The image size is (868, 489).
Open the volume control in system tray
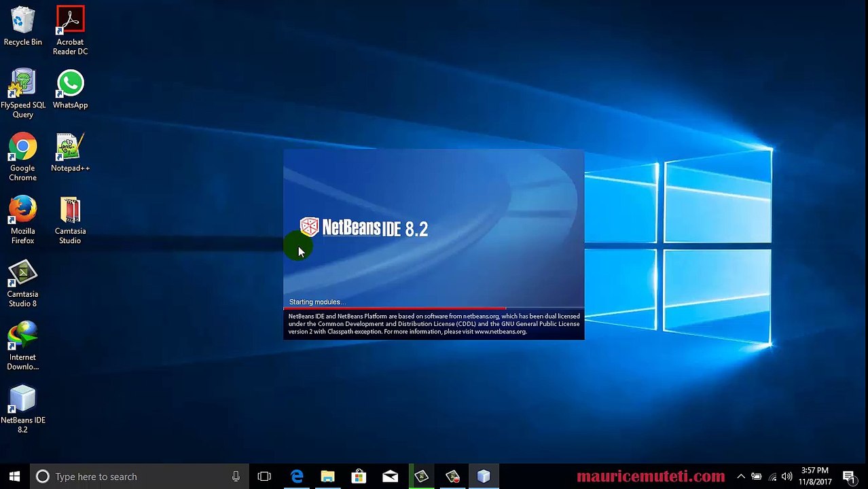coord(787,476)
